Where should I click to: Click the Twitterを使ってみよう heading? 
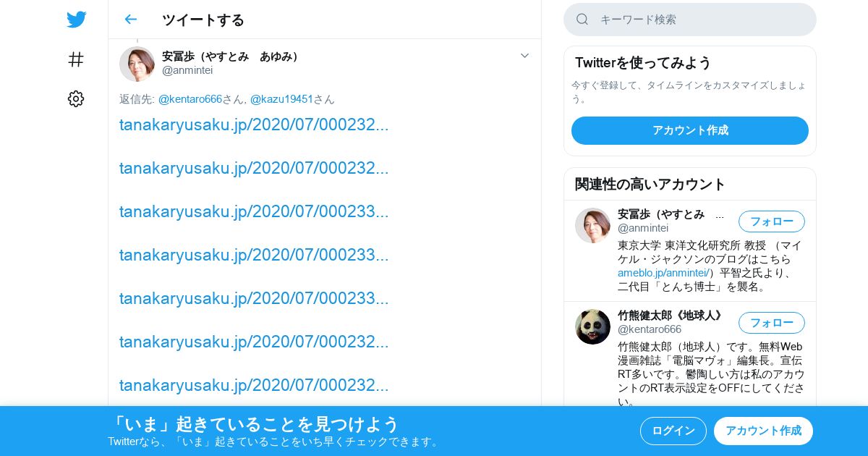(644, 63)
